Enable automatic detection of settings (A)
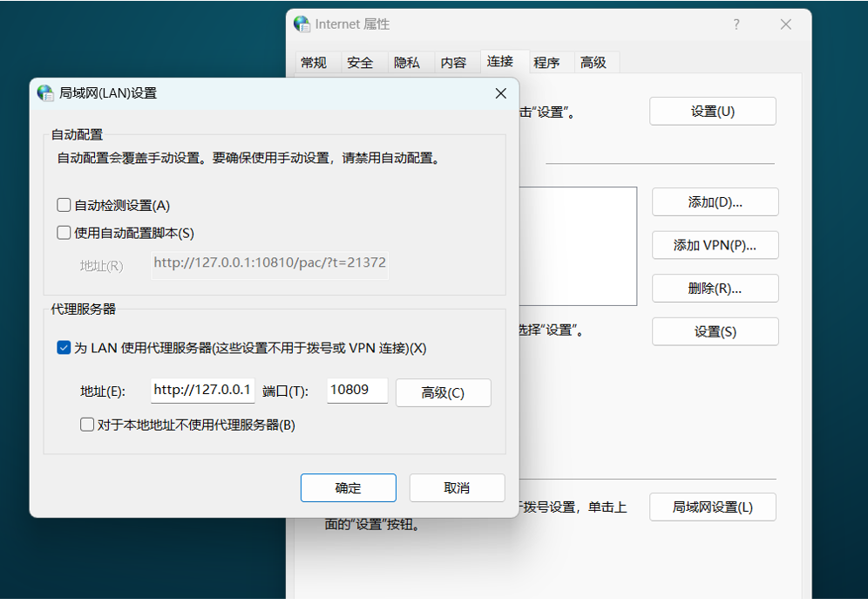 pyautogui.click(x=64, y=206)
